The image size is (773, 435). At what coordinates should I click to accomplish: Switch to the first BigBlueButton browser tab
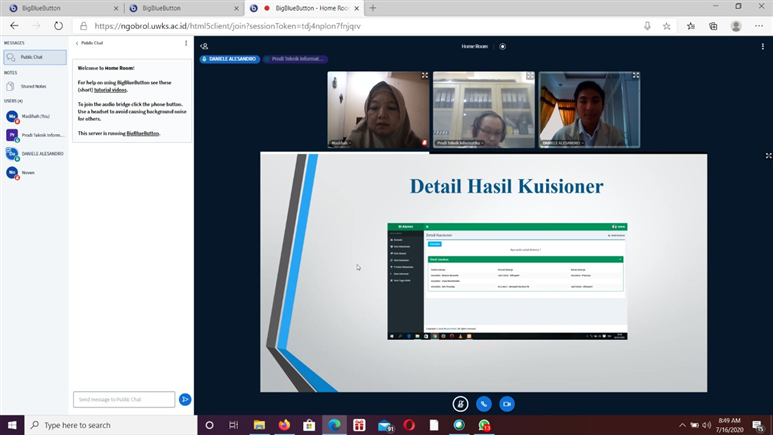(x=62, y=8)
